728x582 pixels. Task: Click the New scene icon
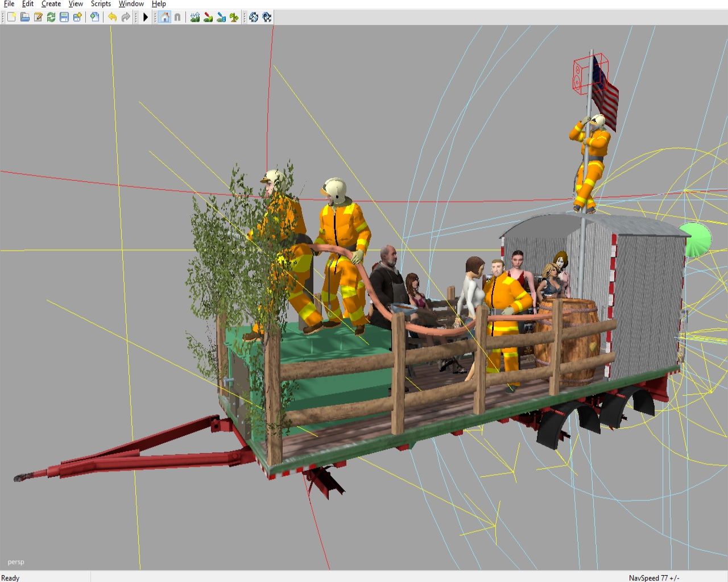pos(11,17)
